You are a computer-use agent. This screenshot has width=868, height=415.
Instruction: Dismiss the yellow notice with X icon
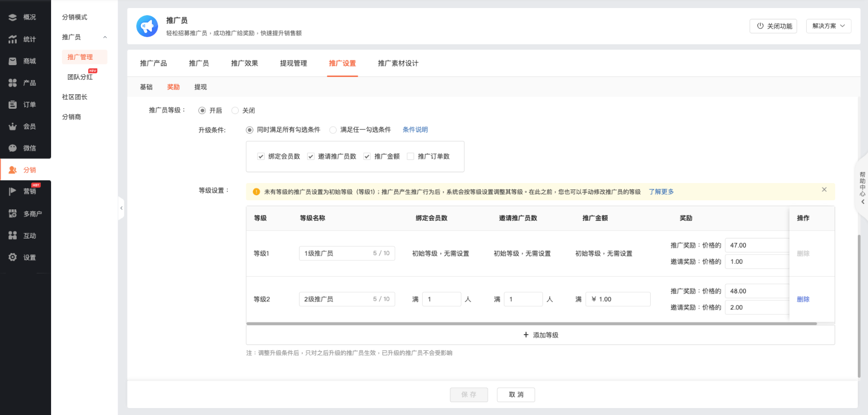(824, 189)
